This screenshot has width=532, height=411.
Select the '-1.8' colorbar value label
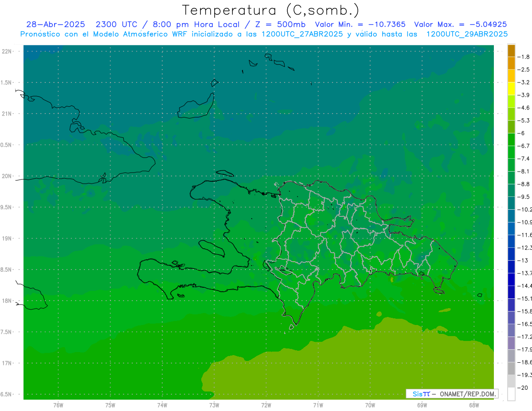tap(524, 57)
